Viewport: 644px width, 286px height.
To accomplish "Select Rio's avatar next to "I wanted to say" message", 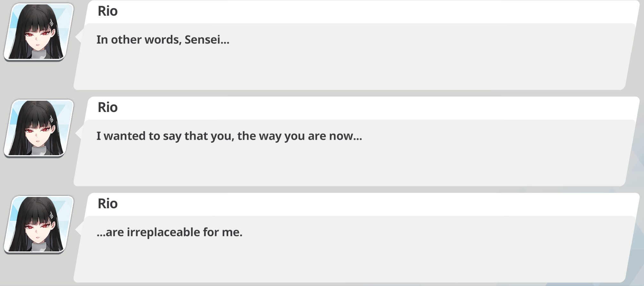I will tap(39, 128).
